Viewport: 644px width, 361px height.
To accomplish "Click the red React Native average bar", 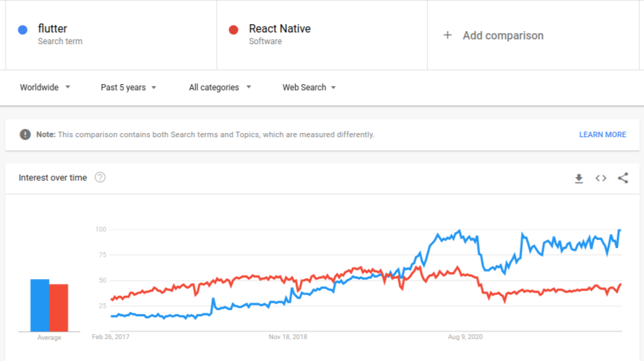I will (x=58, y=307).
